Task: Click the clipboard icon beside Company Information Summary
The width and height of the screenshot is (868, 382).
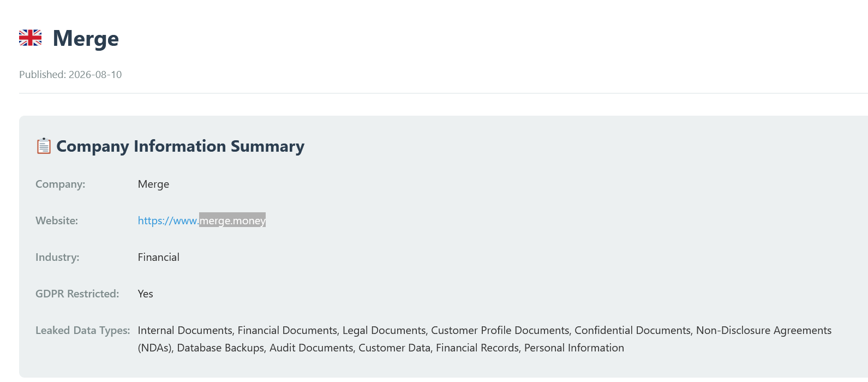Action: [x=44, y=146]
